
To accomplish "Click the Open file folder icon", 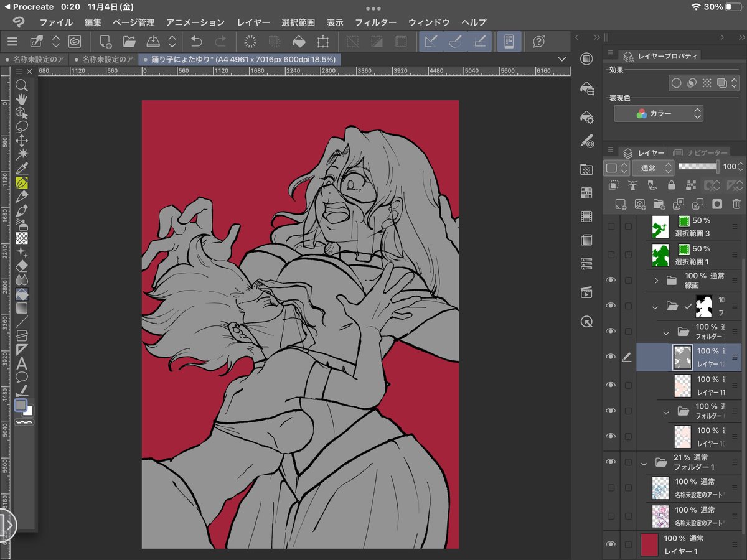I will [129, 42].
